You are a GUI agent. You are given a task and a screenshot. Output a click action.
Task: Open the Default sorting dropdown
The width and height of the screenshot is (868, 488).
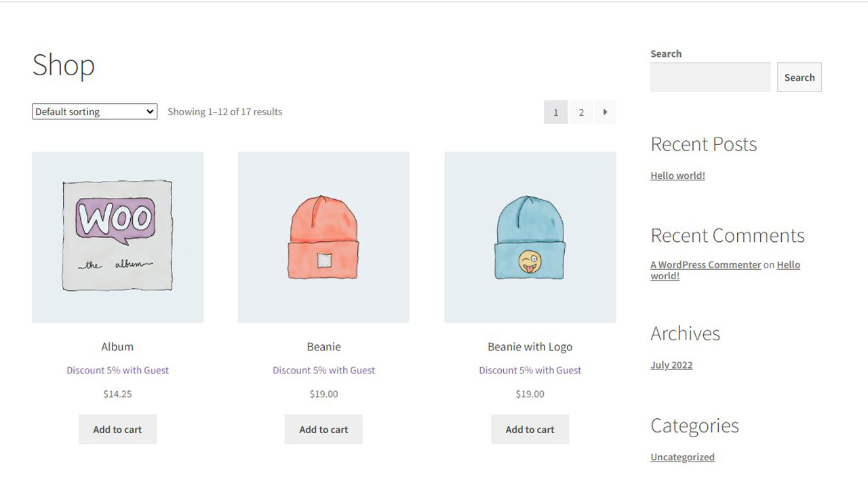pos(94,112)
